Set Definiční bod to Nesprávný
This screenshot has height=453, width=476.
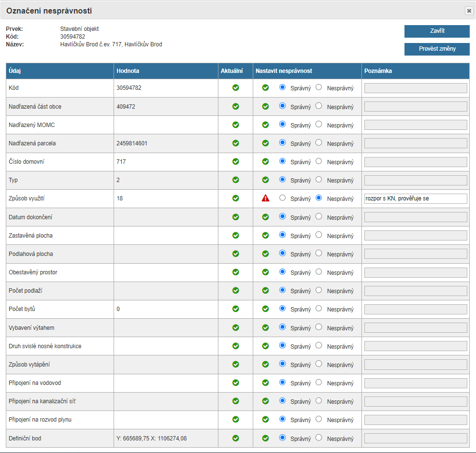318,438
